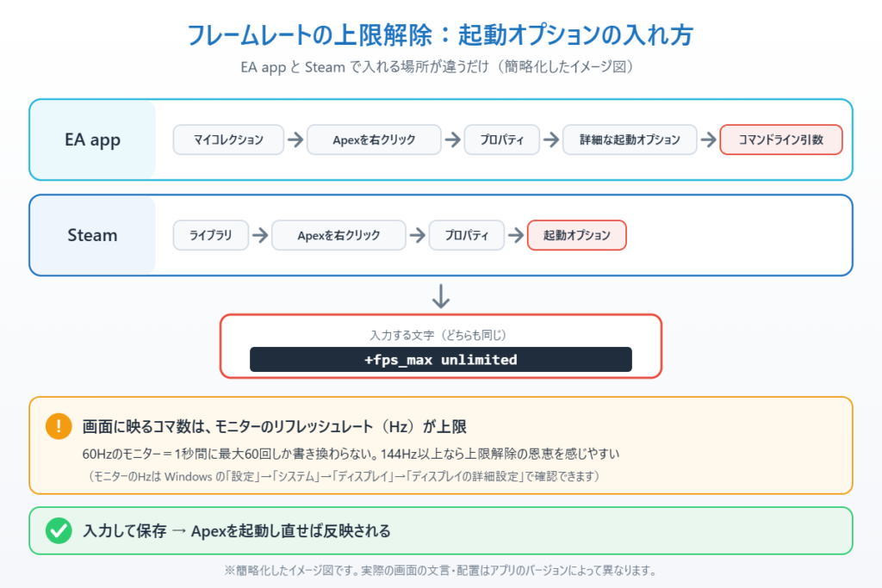Click Apexを右クリック step in the EA app row
This screenshot has width=882, height=588.
(374, 139)
